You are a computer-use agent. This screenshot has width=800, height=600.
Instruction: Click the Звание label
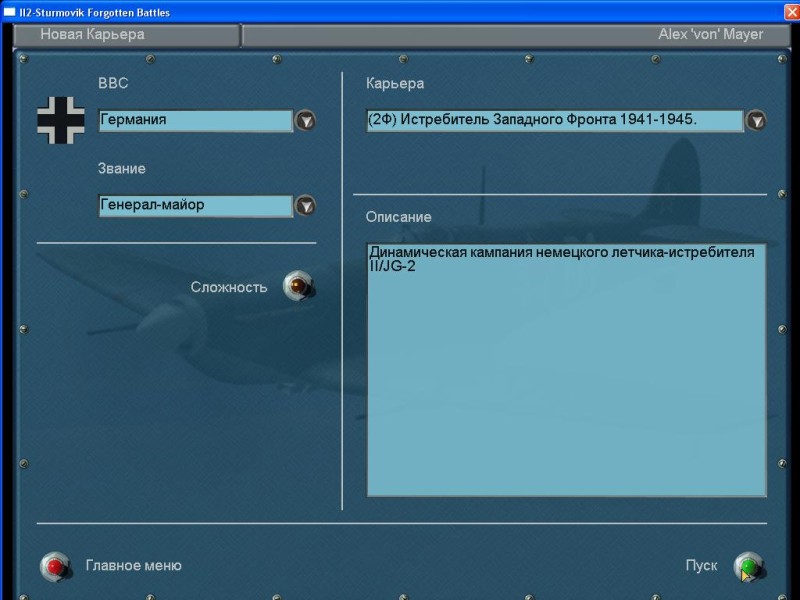pyautogui.click(x=122, y=168)
